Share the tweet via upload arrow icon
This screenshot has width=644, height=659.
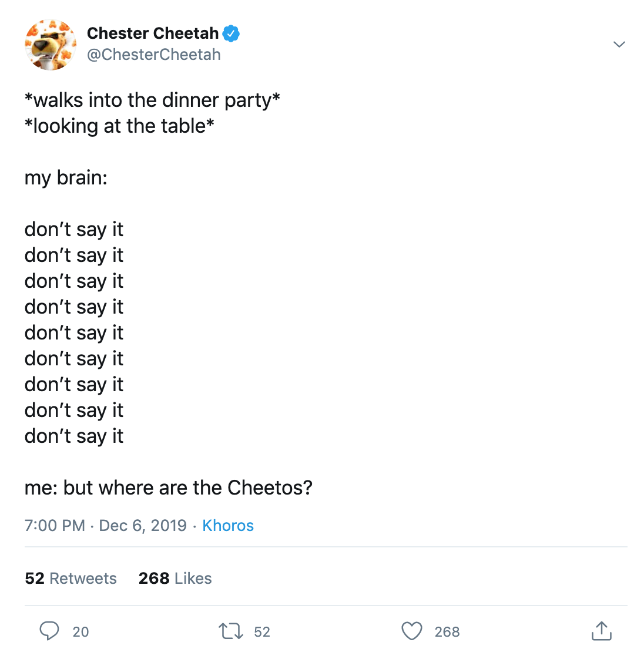(601, 631)
